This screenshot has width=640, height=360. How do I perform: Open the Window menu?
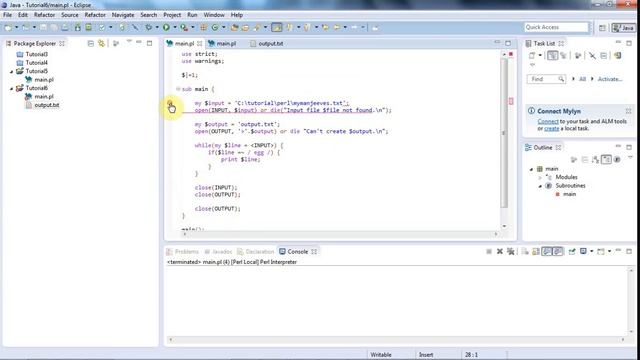click(x=214, y=15)
